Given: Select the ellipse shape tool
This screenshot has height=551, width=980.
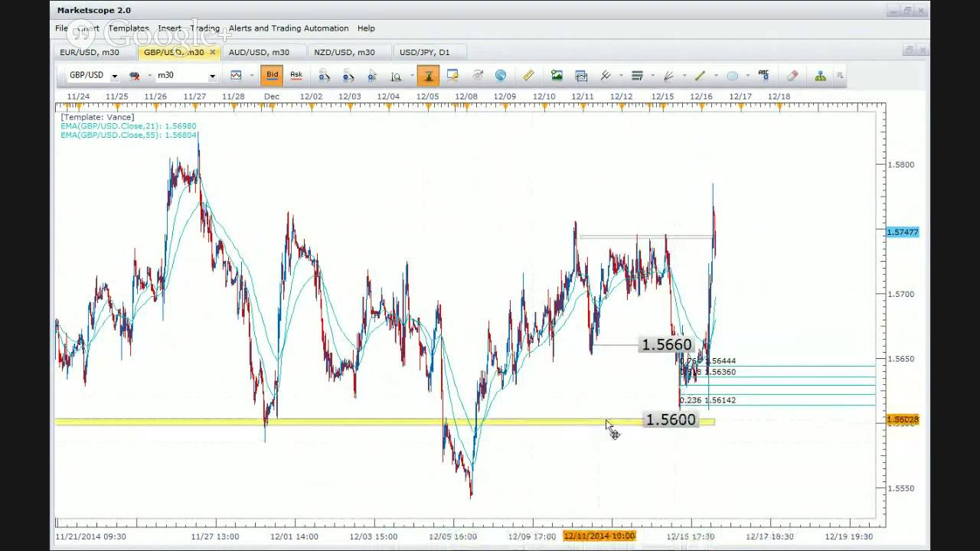Looking at the screenshot, I should [x=732, y=75].
